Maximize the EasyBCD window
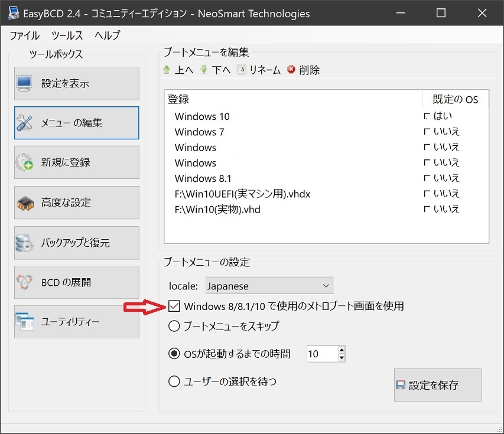This screenshot has width=504, height=434. [x=441, y=13]
